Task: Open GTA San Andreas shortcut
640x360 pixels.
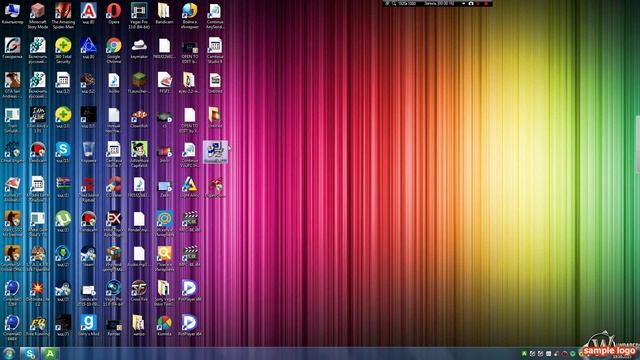Action: point(12,84)
